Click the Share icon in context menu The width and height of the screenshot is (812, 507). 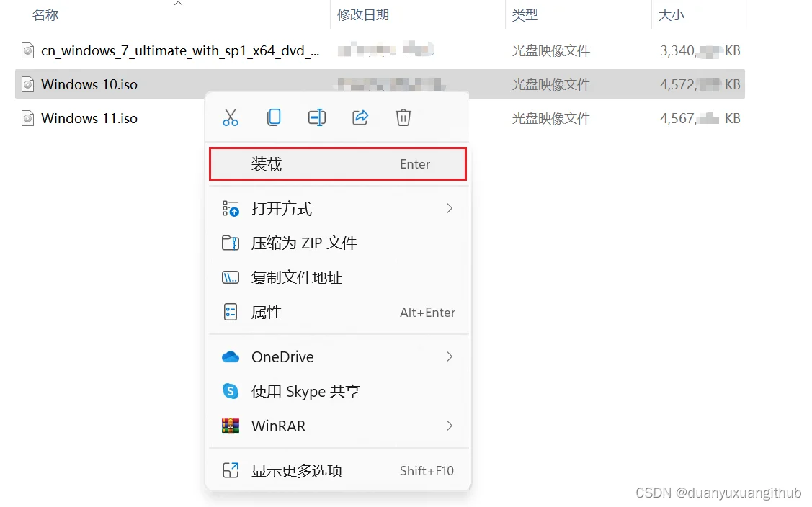[x=360, y=117]
